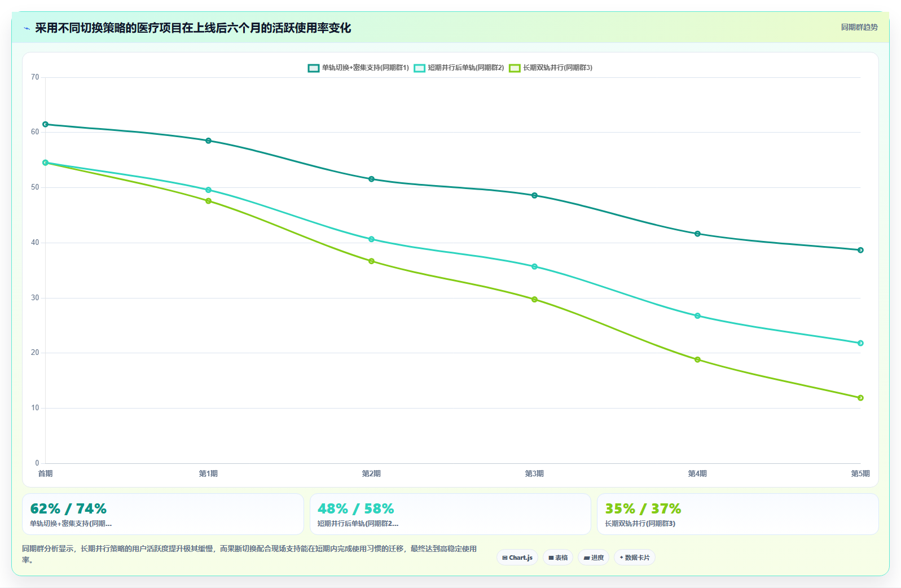Click the 表格 tag chip
This screenshot has width=901, height=588.
click(x=558, y=558)
